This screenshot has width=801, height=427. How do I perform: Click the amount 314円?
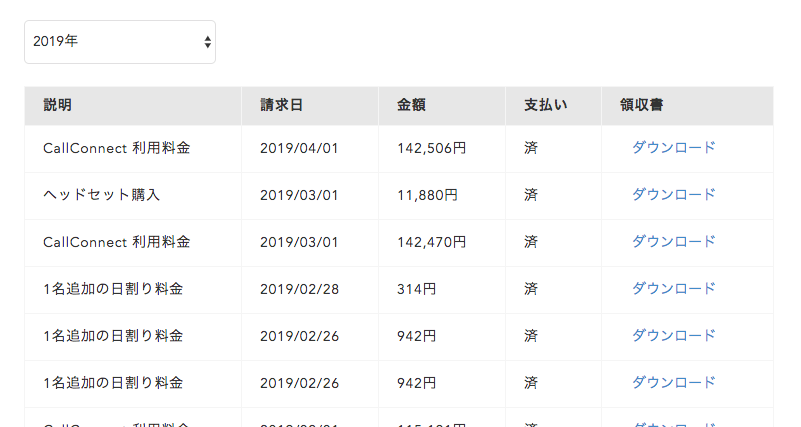pyautogui.click(x=416, y=290)
